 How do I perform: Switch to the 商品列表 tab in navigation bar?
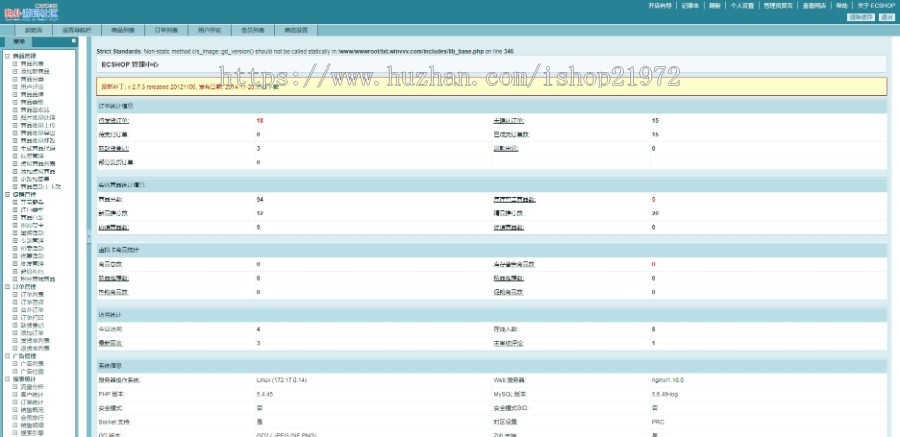click(122, 30)
